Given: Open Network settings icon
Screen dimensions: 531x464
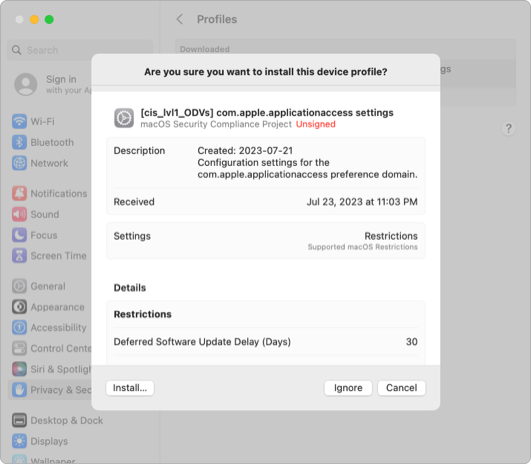Looking at the screenshot, I should (19, 163).
